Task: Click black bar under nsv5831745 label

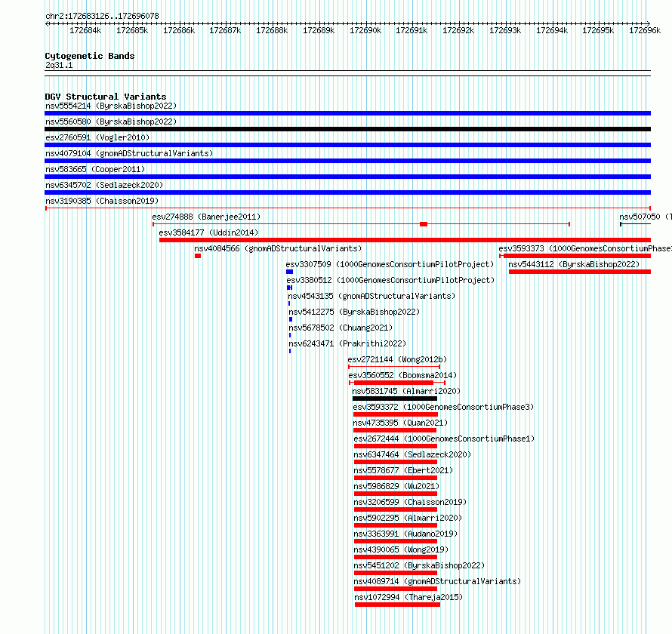Action: point(395,399)
